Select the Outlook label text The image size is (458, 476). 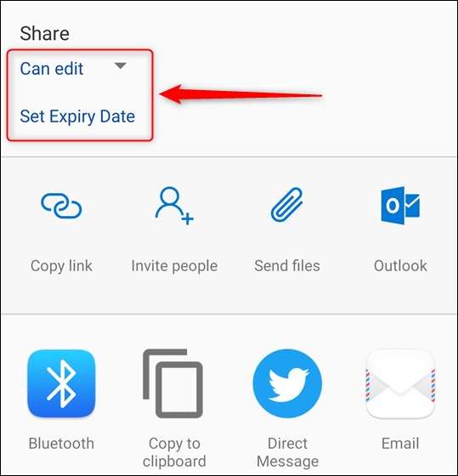pos(400,265)
